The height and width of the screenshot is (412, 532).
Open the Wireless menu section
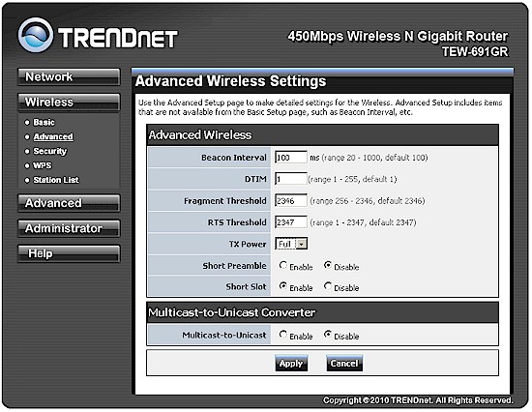69,103
